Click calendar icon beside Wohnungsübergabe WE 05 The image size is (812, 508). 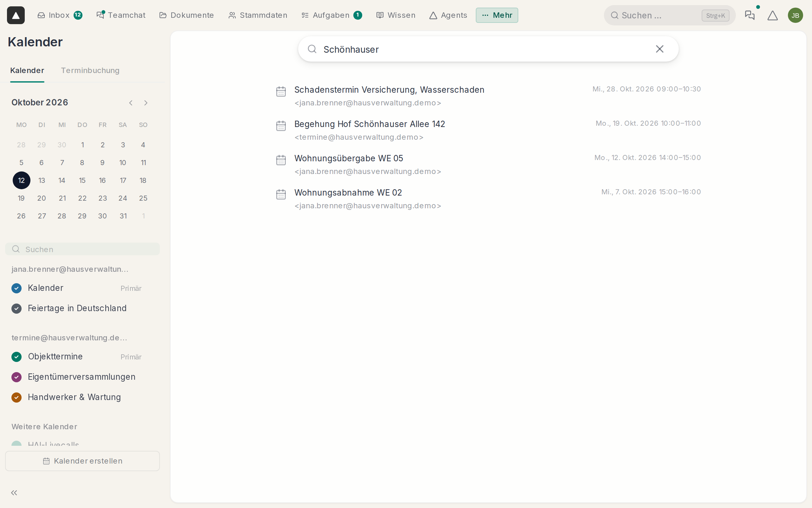click(281, 160)
